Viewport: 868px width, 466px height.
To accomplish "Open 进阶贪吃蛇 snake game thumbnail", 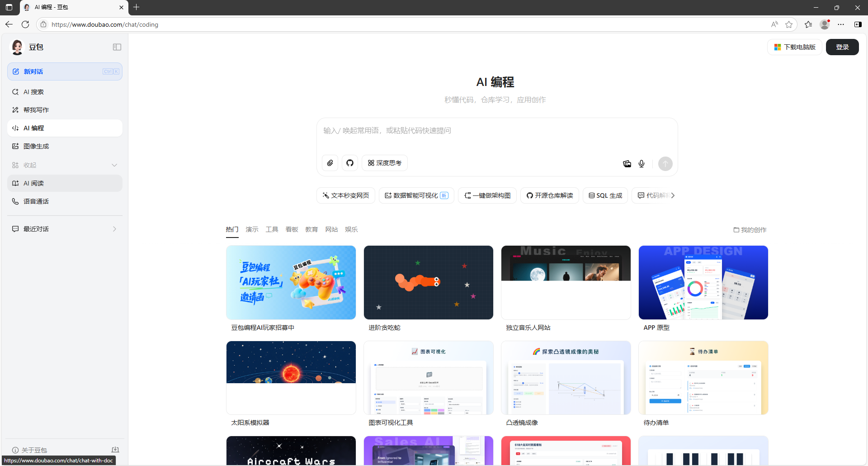I will point(429,283).
